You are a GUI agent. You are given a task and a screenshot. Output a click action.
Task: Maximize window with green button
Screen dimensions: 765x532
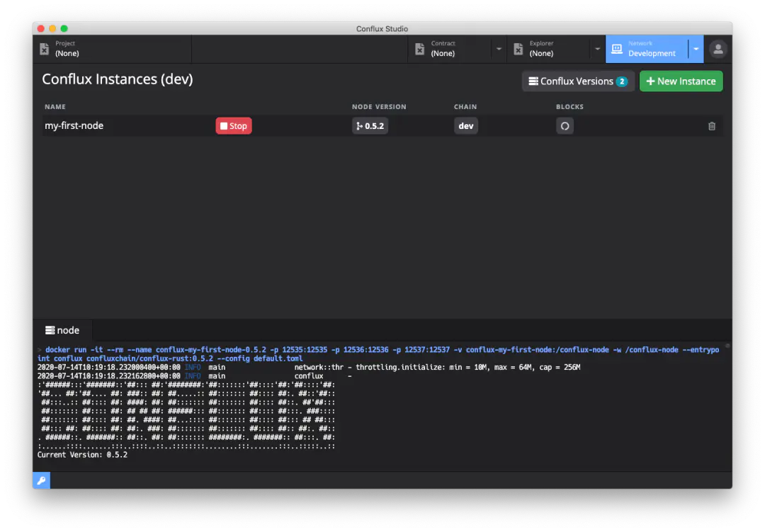[x=64, y=29]
